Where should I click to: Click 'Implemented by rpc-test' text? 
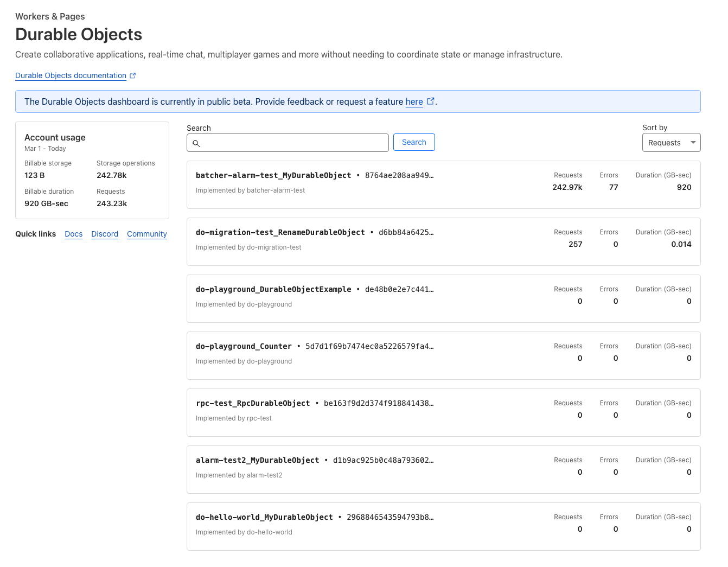pos(234,418)
